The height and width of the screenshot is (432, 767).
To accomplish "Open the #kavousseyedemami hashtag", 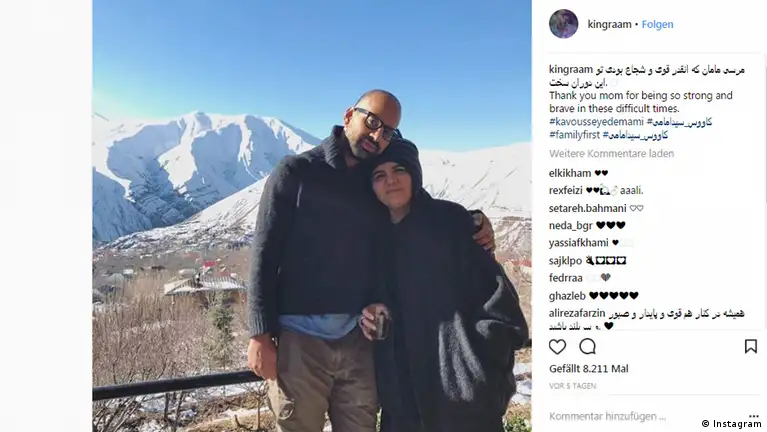I will 596,121.
